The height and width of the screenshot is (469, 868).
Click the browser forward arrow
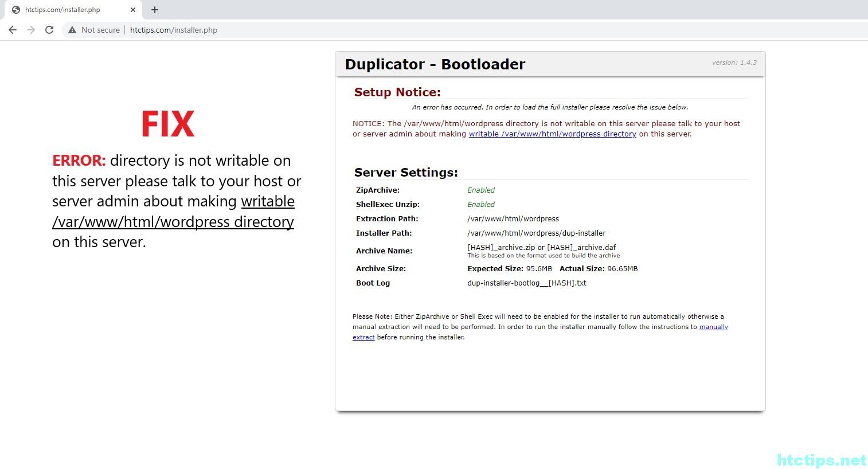[31, 30]
